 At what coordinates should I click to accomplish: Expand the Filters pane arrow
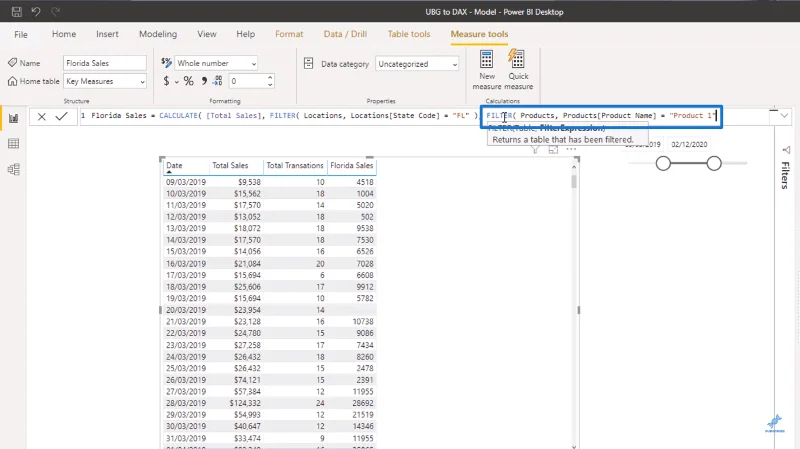[x=786, y=149]
